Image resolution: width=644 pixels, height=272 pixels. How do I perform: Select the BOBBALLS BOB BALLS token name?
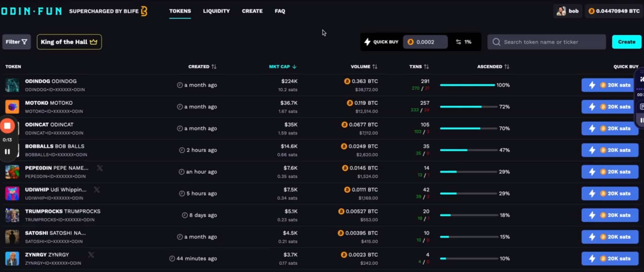[54, 146]
